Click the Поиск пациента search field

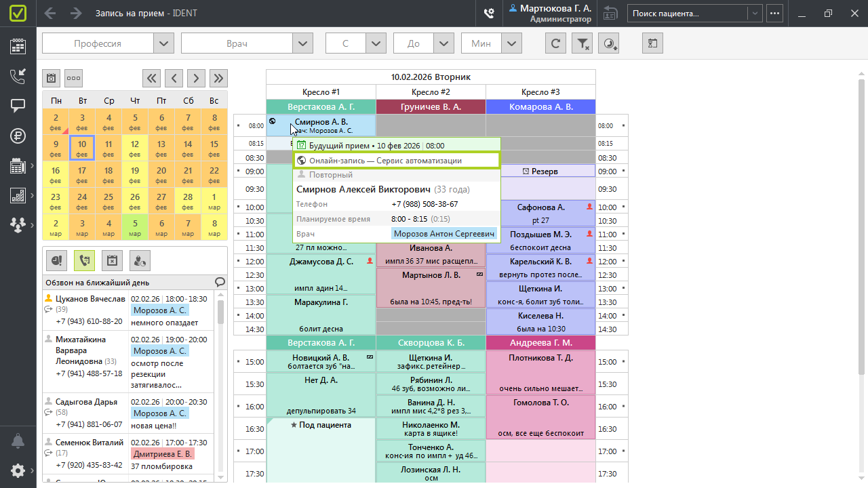click(688, 14)
